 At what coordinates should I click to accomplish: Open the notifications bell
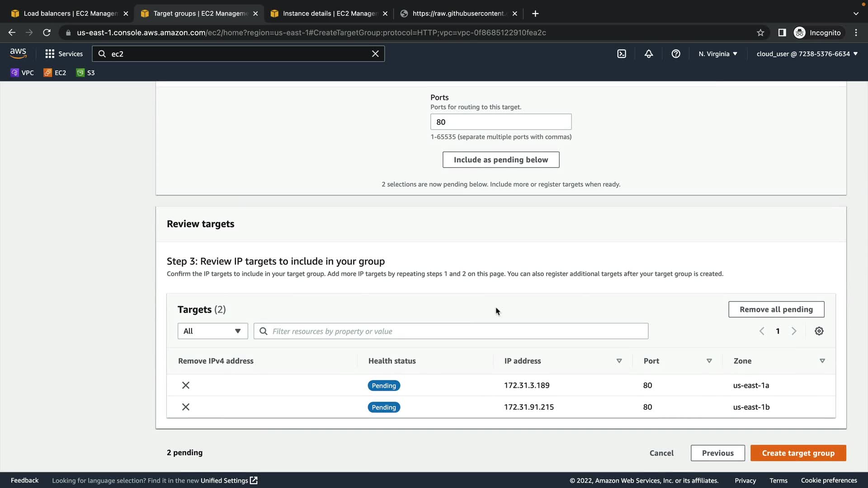pos(649,54)
